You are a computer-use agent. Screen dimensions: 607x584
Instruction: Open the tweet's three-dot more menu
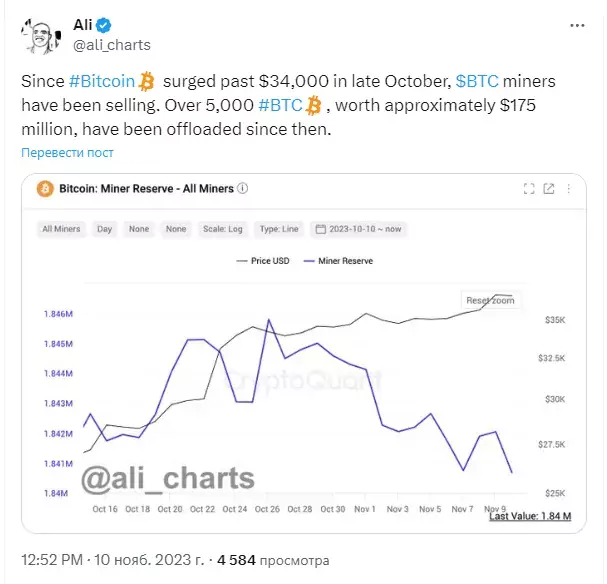click(577, 26)
